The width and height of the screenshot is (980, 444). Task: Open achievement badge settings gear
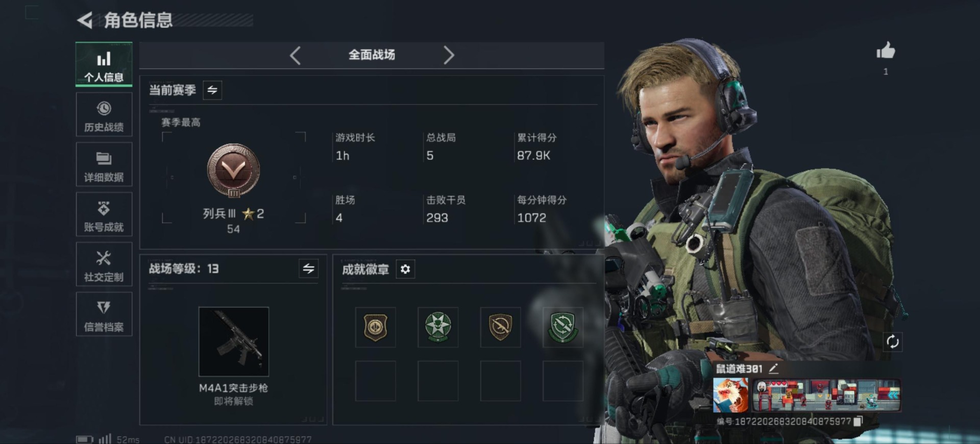point(405,269)
